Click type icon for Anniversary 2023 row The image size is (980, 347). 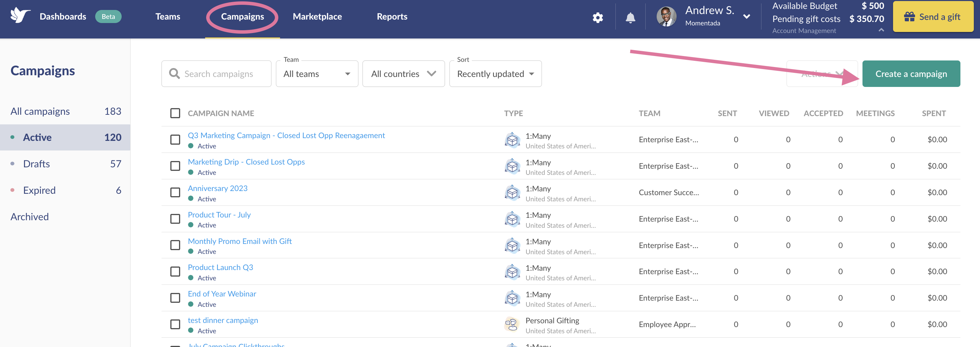click(x=512, y=193)
